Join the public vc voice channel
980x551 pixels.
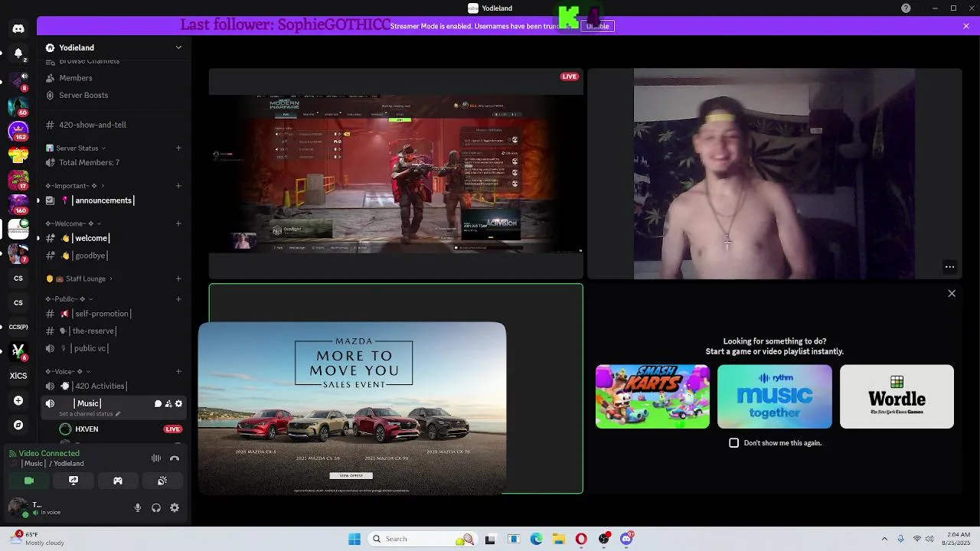tap(113, 348)
